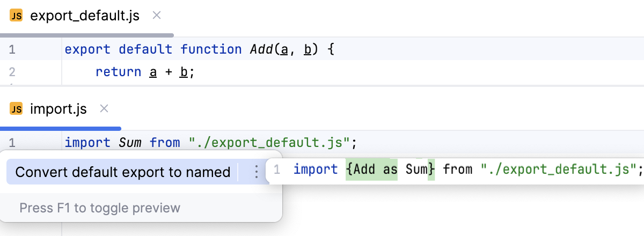The image size is (644, 236).
Task: Click the JS file icon on export_default.js tab
Action: click(x=17, y=16)
